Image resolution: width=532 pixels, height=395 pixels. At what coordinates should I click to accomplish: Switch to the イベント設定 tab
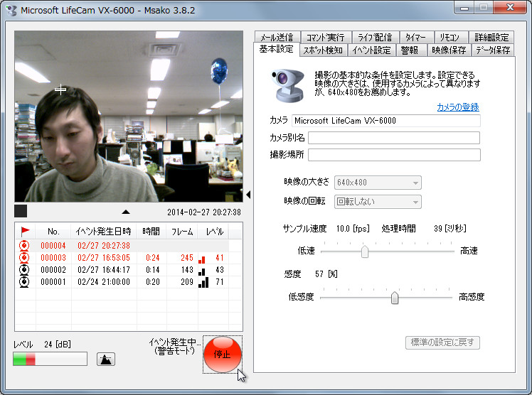371,50
